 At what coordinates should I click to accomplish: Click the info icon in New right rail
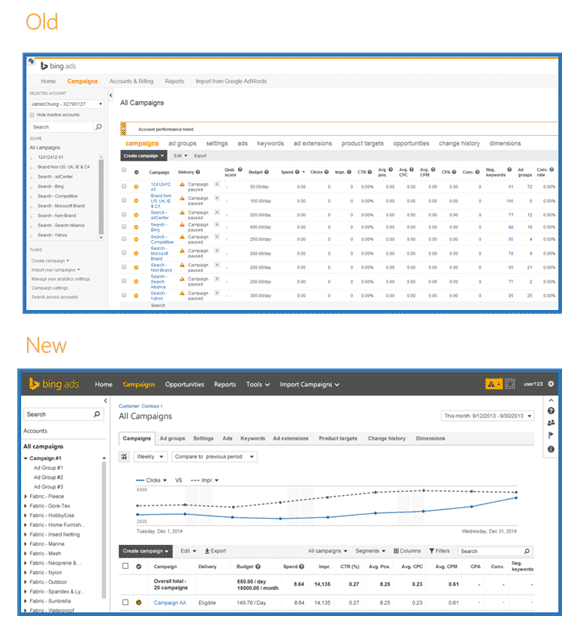point(551,449)
